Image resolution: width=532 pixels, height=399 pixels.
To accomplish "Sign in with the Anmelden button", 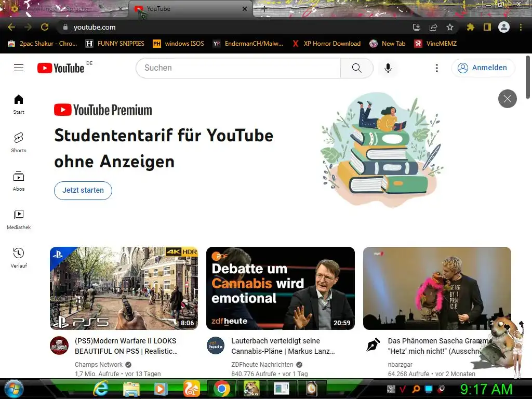I will click(x=483, y=68).
